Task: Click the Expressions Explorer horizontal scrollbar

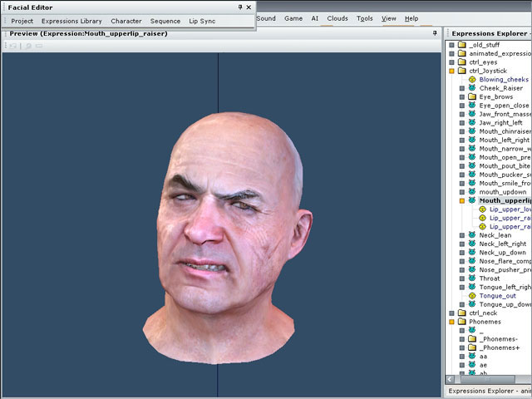Action: [488, 377]
